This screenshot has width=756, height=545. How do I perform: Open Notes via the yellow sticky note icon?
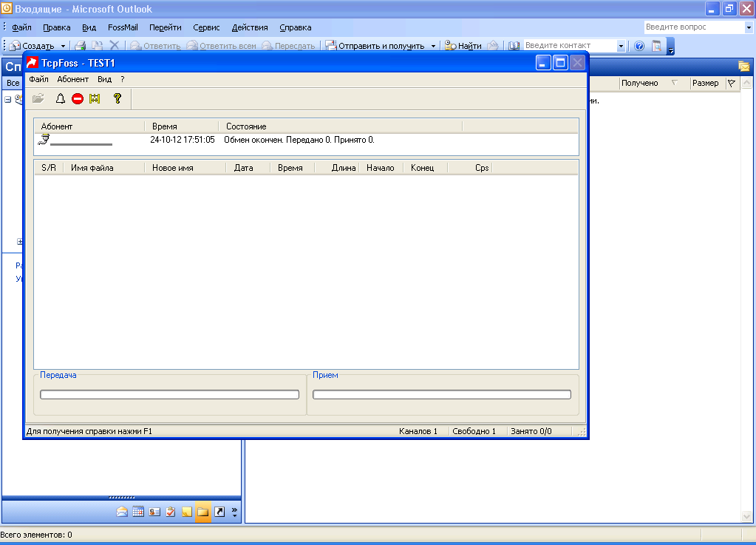(187, 512)
